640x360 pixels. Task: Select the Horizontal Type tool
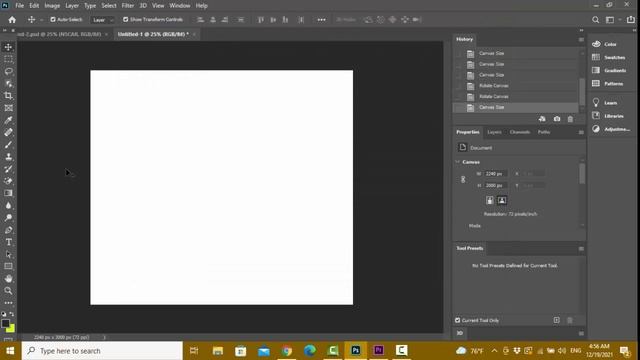point(8,242)
